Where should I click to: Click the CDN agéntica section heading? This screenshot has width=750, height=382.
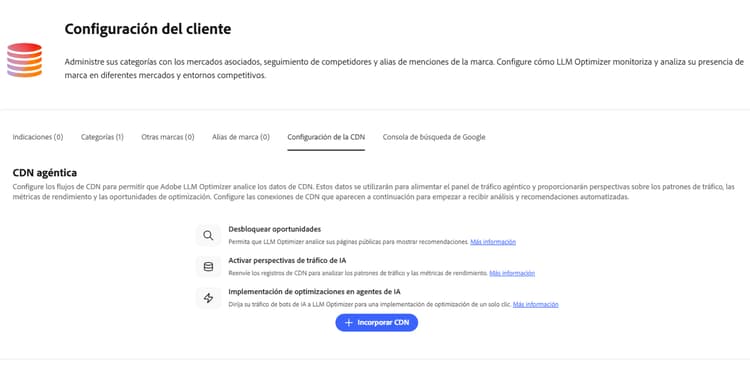(44, 173)
